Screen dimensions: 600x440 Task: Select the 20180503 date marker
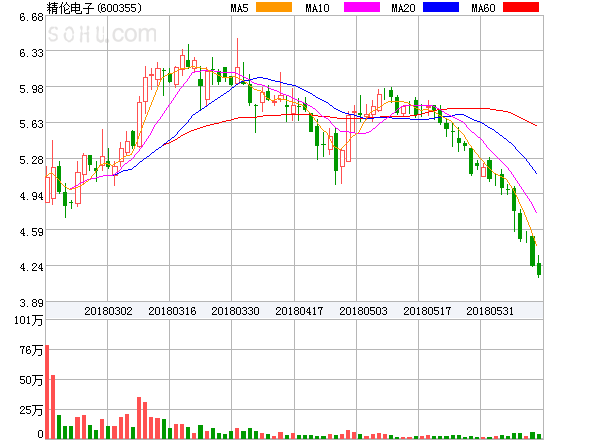click(x=363, y=311)
